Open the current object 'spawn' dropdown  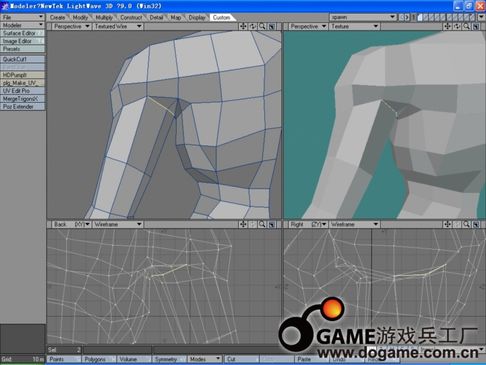(x=363, y=17)
